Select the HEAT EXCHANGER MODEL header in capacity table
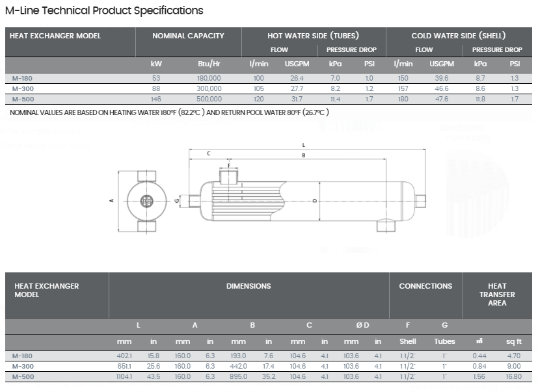The height and width of the screenshot is (392, 538). point(55,36)
